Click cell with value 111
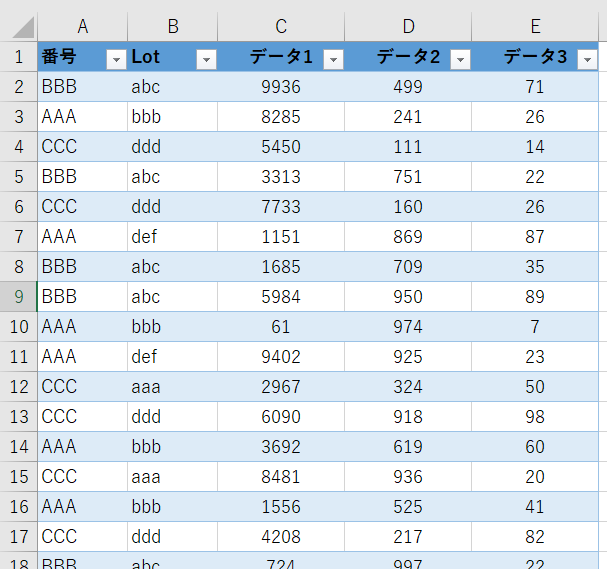 tap(408, 147)
